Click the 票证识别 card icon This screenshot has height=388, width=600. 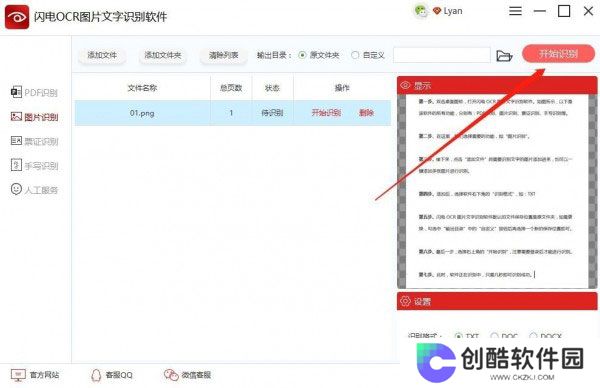coord(16,141)
